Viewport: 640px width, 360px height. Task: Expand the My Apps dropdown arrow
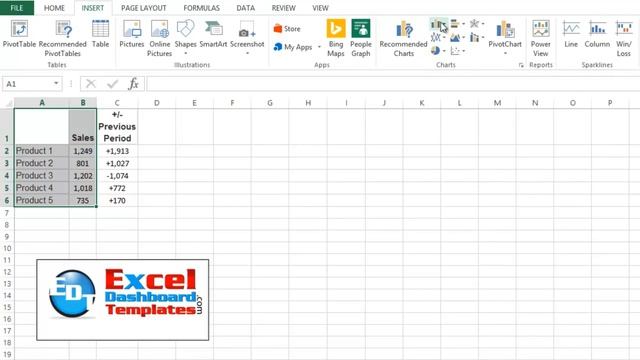(319, 47)
